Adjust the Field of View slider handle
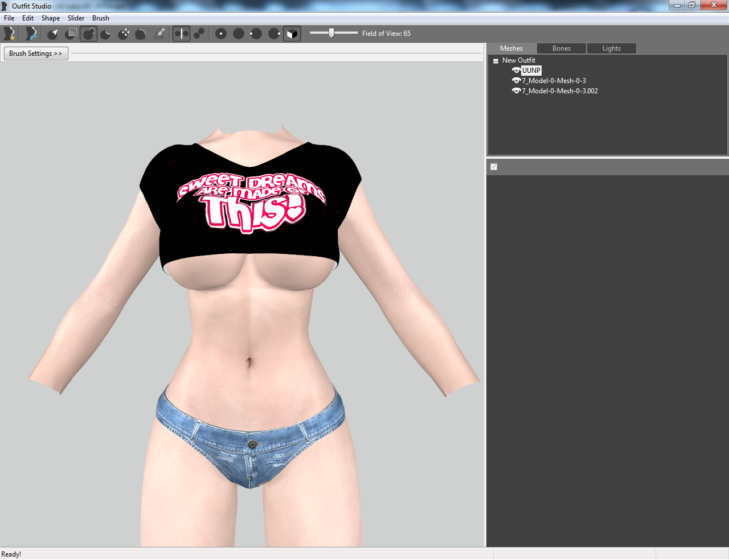Screen dimensions: 729x560 331,33
